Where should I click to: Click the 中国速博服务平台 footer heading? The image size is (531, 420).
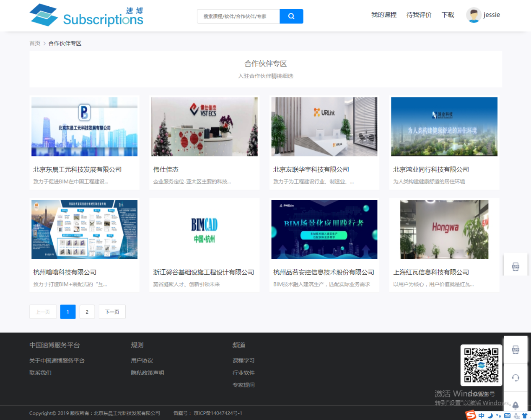point(54,345)
